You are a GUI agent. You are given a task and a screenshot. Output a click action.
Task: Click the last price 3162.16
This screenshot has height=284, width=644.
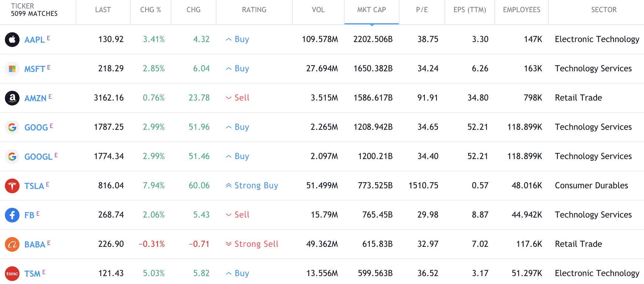tap(109, 98)
